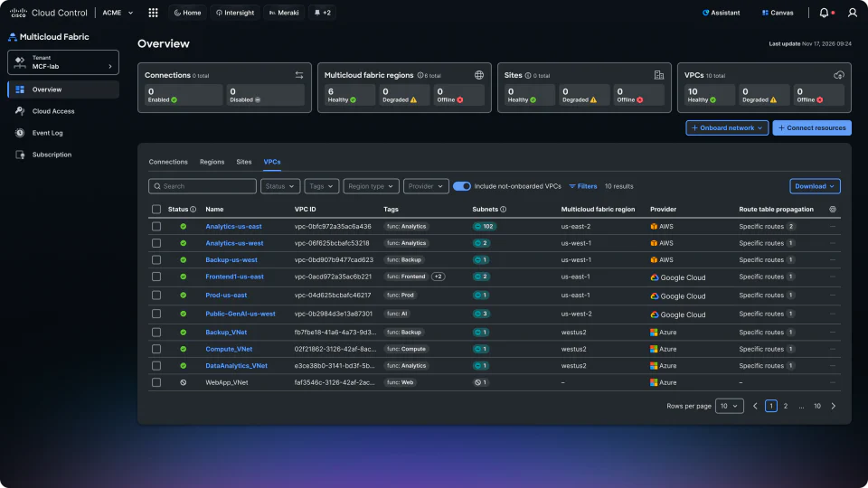Open the Filters link

click(583, 186)
